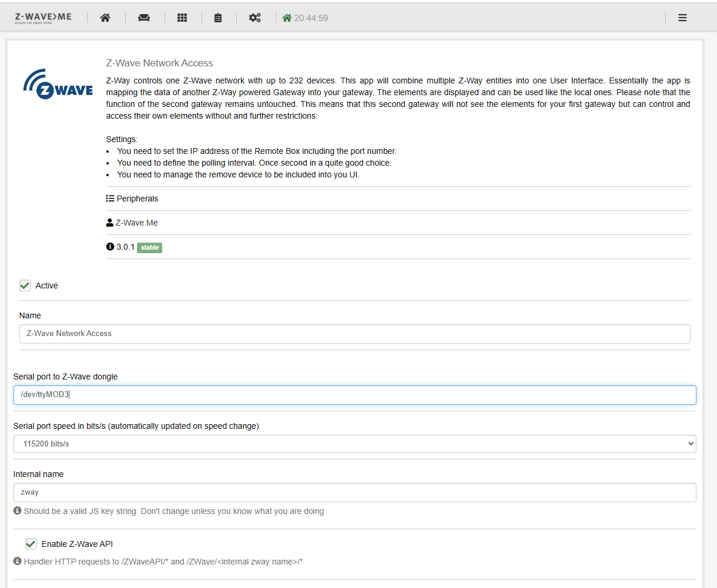Open the Elements grid icon

[182, 18]
